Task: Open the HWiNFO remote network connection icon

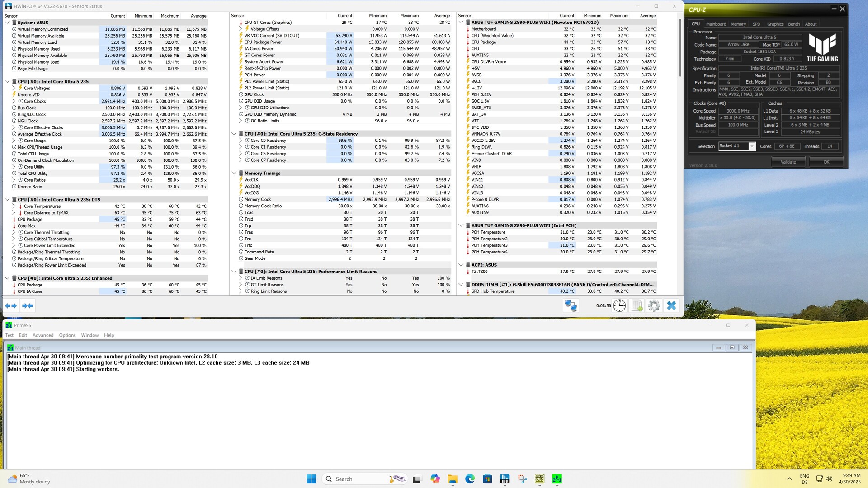Action: point(571,306)
